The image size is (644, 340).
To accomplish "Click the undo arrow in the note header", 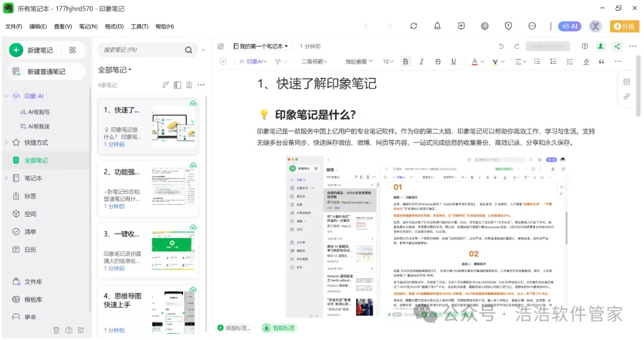I will click(x=501, y=46).
